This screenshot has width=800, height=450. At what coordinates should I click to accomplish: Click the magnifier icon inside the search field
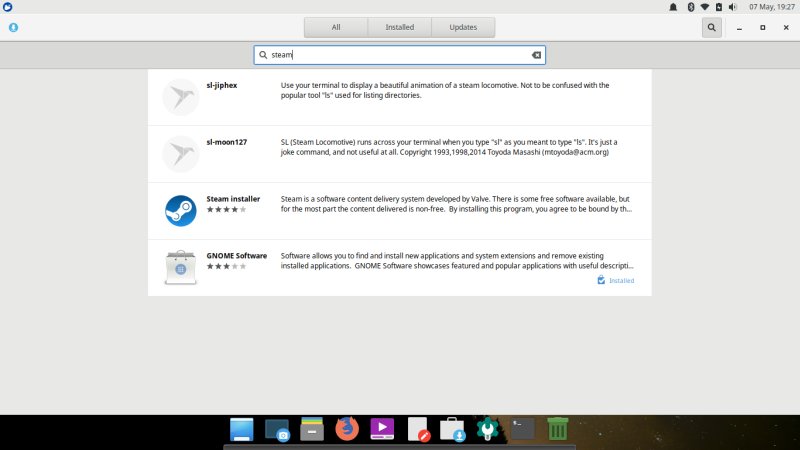[263, 55]
